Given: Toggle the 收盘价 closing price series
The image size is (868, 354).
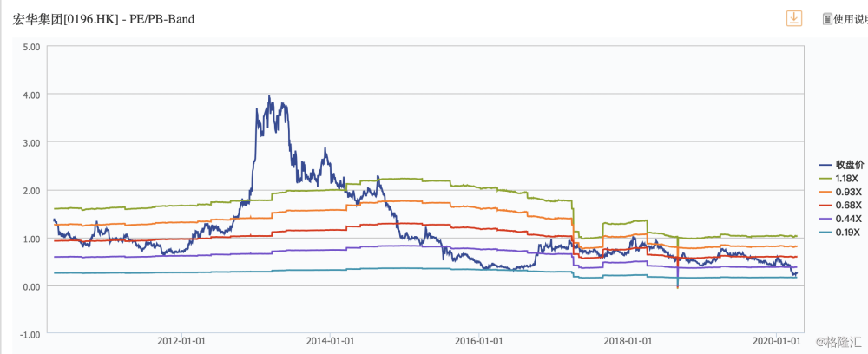Looking at the screenshot, I should pos(846,164).
